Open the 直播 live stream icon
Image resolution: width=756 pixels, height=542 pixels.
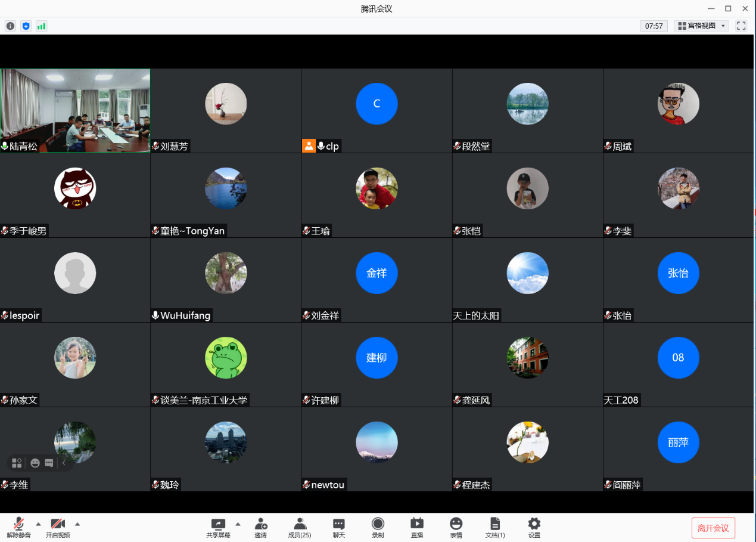pos(417,527)
